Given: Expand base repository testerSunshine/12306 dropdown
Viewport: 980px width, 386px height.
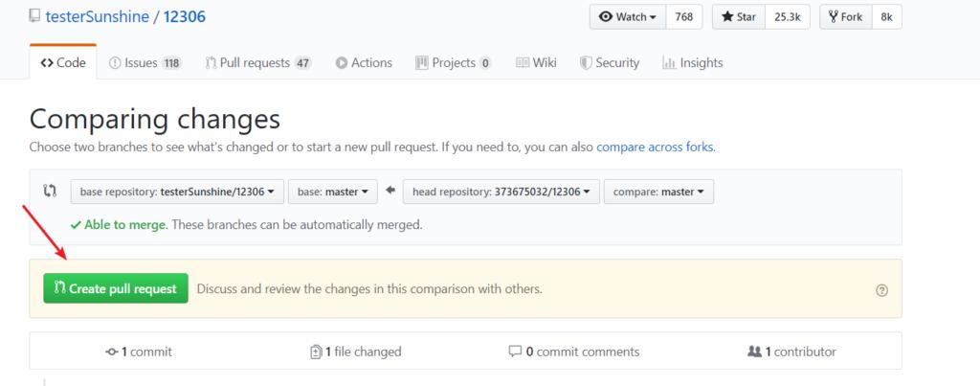Looking at the screenshot, I should point(177,192).
